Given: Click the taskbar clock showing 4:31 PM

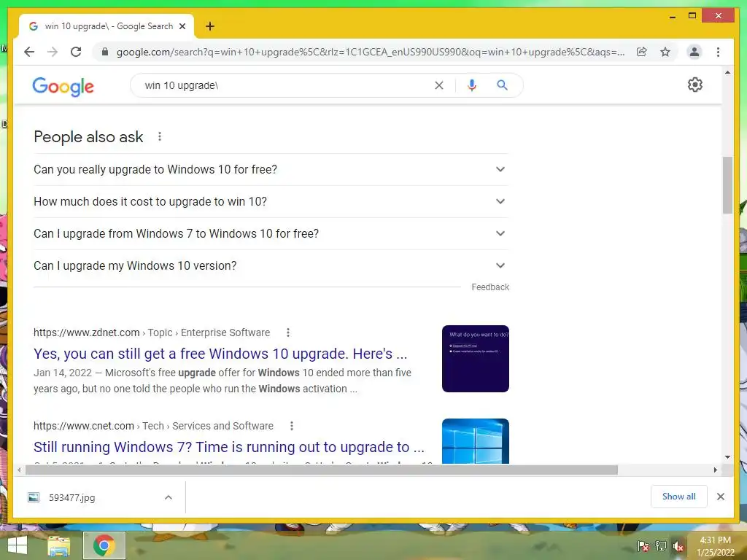Looking at the screenshot, I should (716, 546).
